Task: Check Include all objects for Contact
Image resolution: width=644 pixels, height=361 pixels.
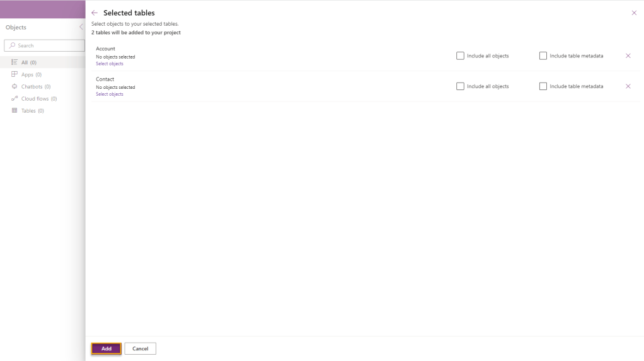Action: pyautogui.click(x=461, y=86)
